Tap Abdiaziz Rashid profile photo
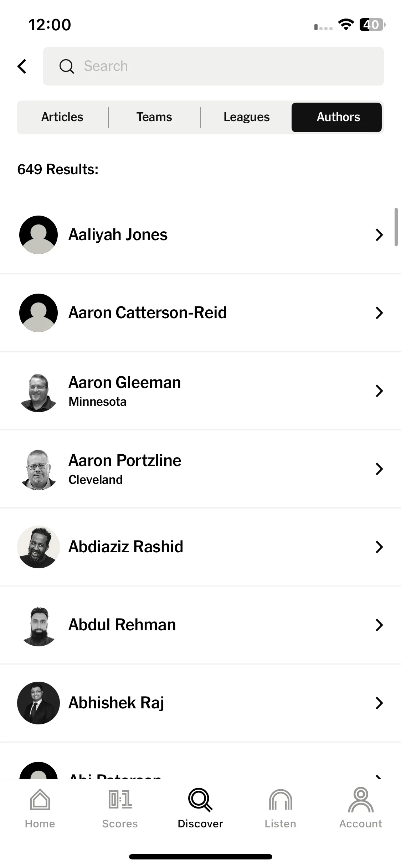Image resolution: width=401 pixels, height=868 pixels. [38, 547]
